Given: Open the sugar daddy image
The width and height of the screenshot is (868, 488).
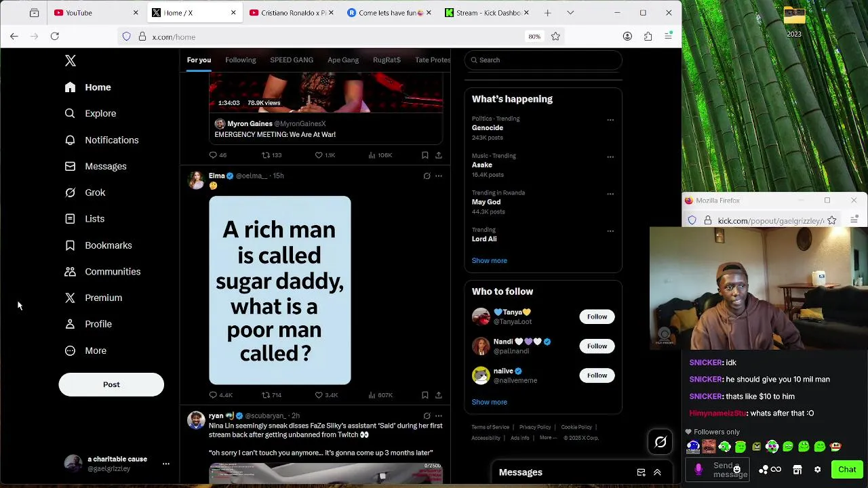Looking at the screenshot, I should click(x=280, y=291).
